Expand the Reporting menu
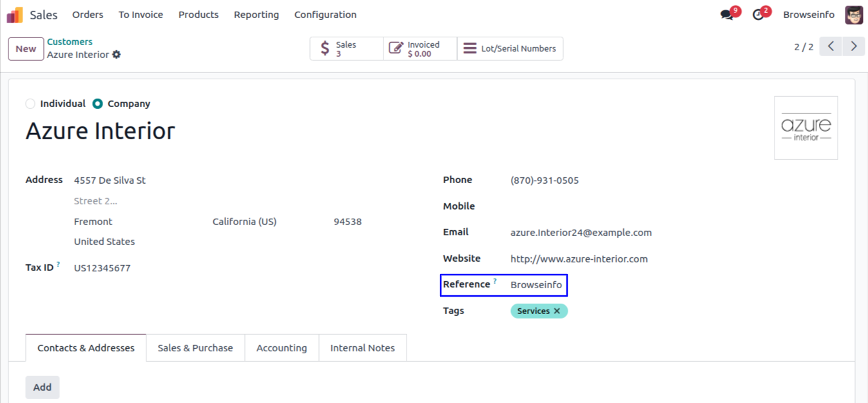 click(x=256, y=15)
